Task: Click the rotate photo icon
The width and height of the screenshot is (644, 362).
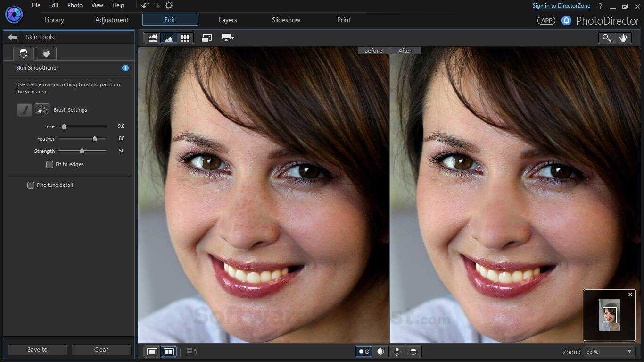Action: (206, 37)
